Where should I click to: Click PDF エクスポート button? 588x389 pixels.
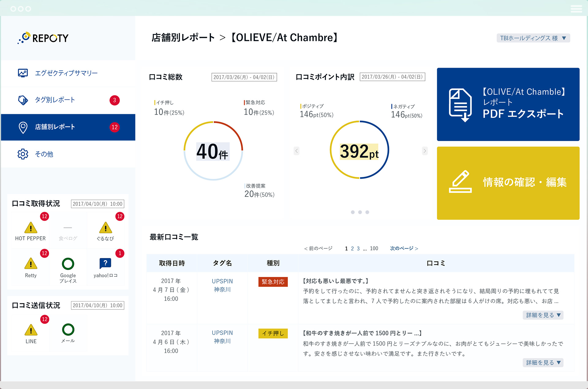click(508, 104)
